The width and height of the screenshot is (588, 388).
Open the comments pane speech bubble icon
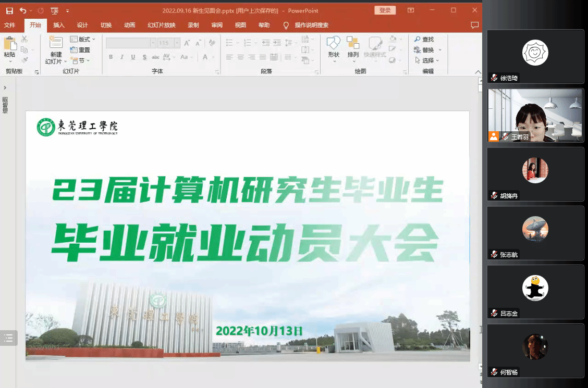tap(474, 25)
